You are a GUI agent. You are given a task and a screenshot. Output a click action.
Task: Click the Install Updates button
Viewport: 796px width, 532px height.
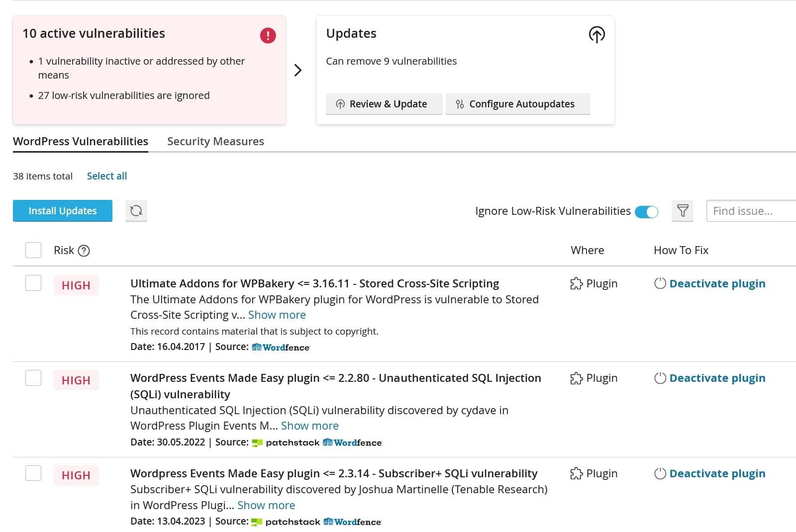tap(63, 211)
